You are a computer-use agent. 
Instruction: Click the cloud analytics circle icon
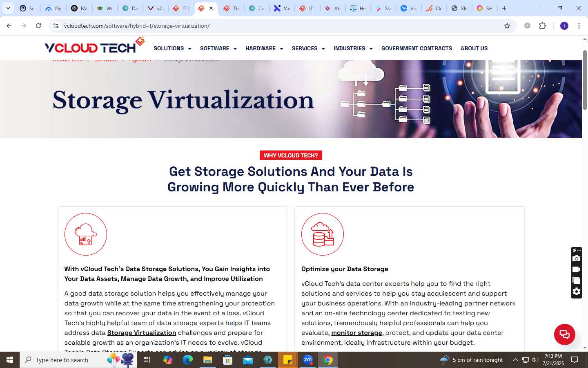86,234
